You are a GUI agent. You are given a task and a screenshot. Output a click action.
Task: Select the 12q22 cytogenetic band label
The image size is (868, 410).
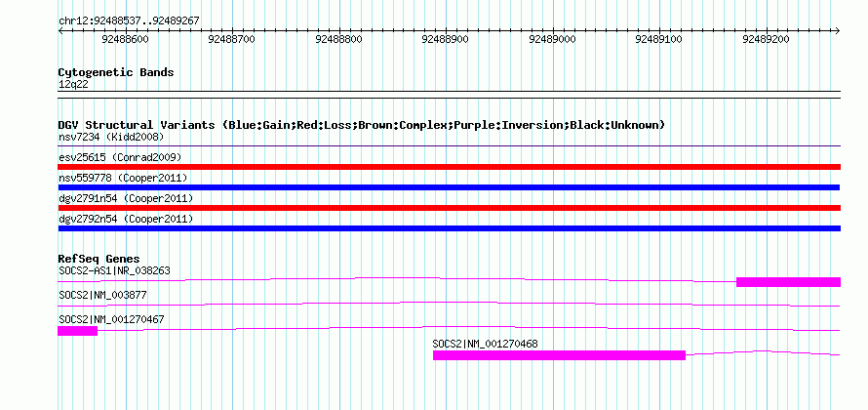click(73, 85)
